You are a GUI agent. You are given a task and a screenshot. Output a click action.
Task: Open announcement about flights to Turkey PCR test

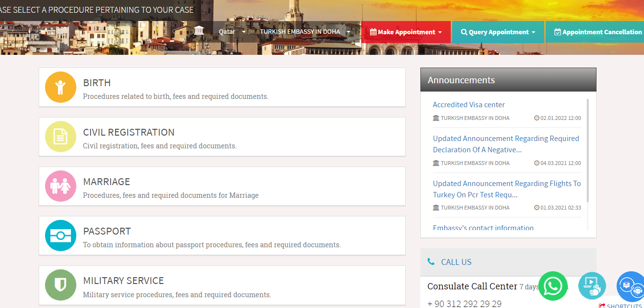pos(506,189)
